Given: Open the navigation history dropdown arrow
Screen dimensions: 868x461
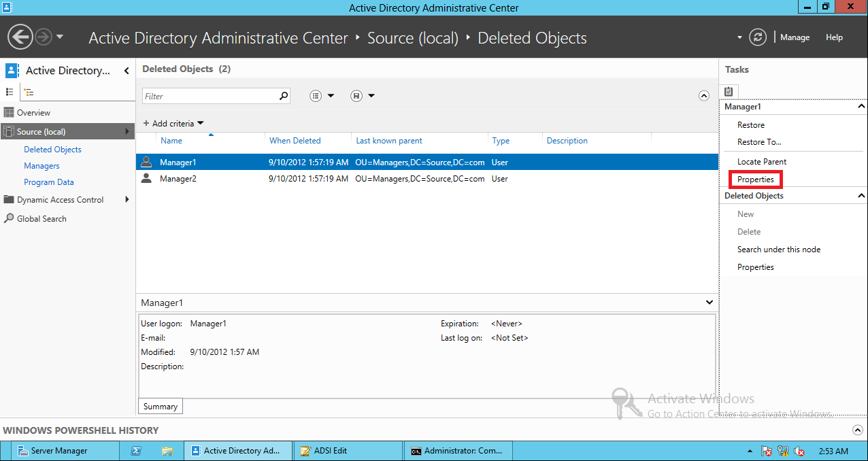Looking at the screenshot, I should (x=60, y=37).
